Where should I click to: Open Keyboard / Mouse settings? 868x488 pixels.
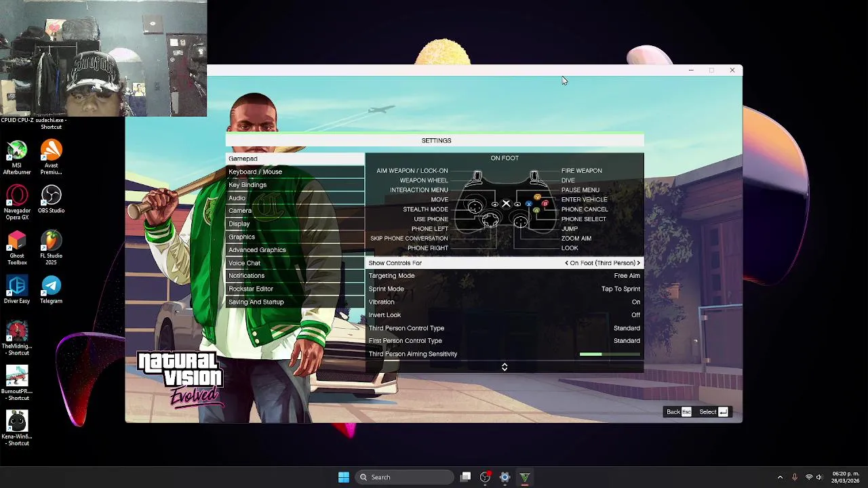(295, 171)
